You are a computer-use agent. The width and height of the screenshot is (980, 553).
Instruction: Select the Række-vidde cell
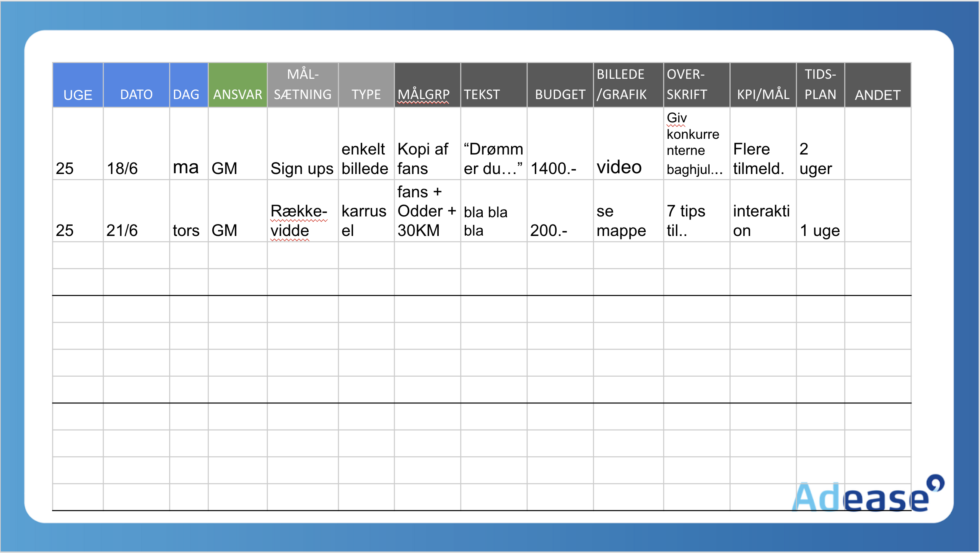tap(302, 211)
